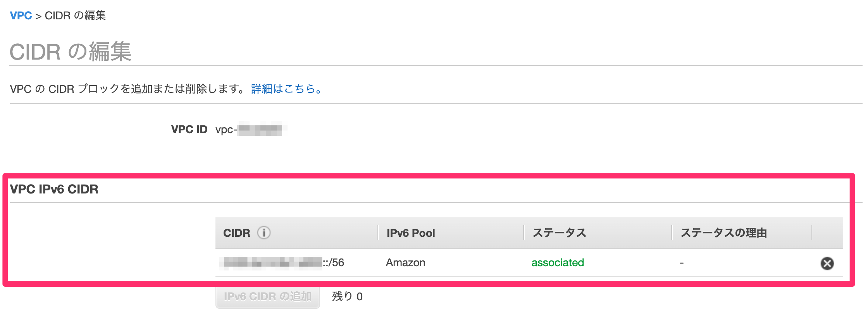Click the VPC IPv6 CIDR section heading
Image resolution: width=868 pixels, height=332 pixels.
(54, 189)
